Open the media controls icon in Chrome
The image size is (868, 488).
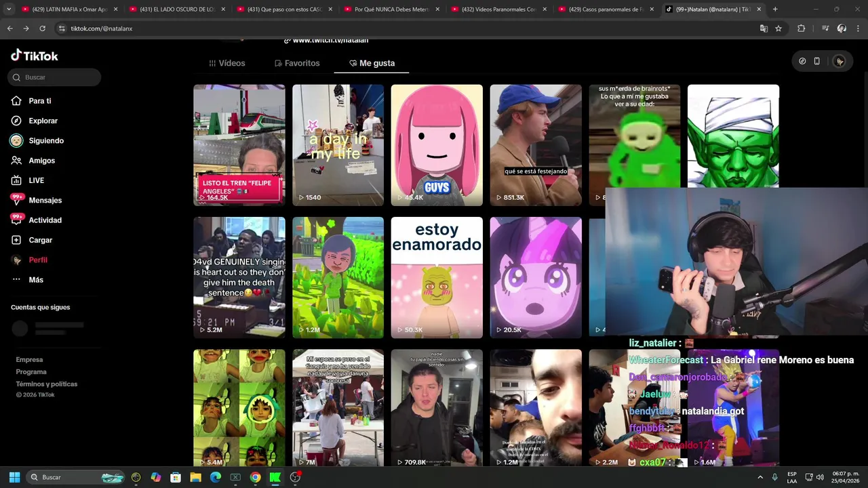(825, 28)
